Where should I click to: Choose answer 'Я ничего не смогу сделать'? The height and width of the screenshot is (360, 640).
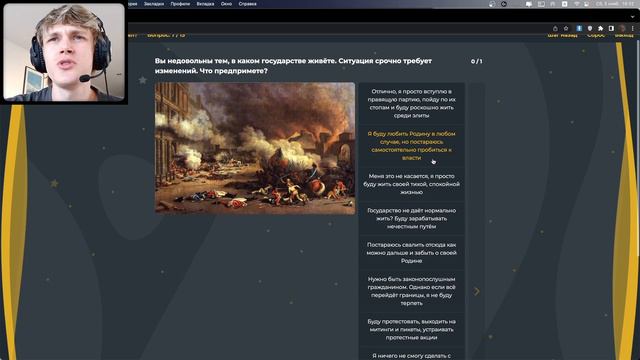411,354
